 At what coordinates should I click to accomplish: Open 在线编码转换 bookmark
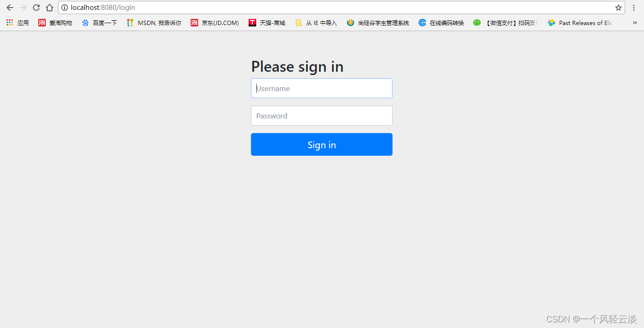(441, 23)
